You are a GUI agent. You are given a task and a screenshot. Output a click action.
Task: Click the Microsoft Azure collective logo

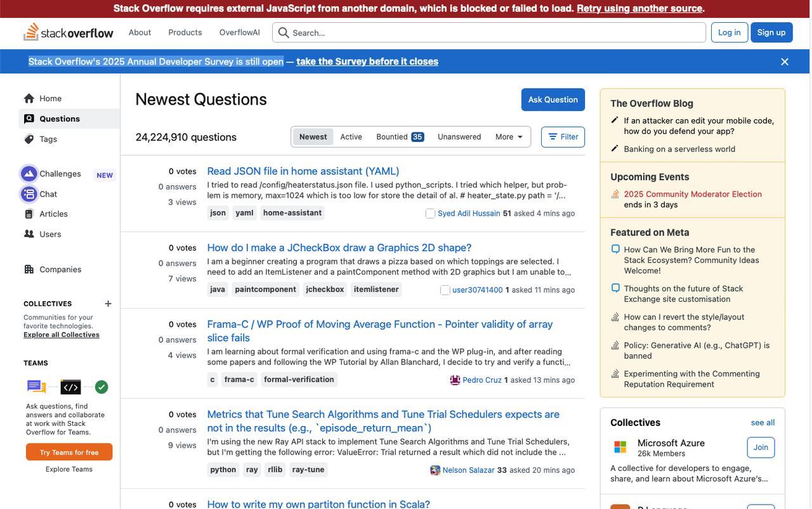tap(620, 447)
